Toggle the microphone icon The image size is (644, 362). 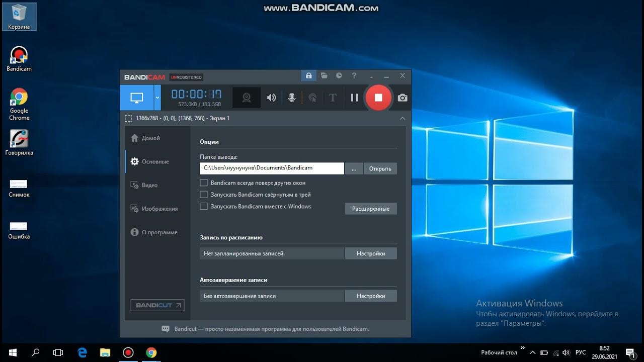point(292,98)
